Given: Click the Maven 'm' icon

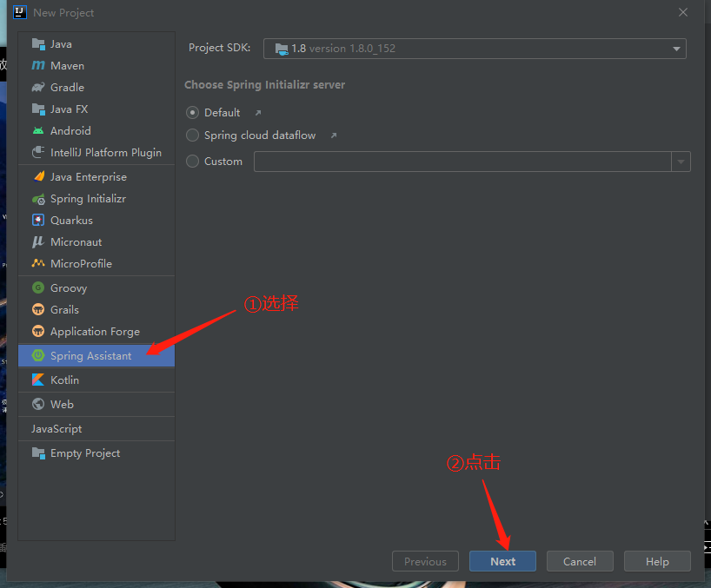Looking at the screenshot, I should click(38, 66).
